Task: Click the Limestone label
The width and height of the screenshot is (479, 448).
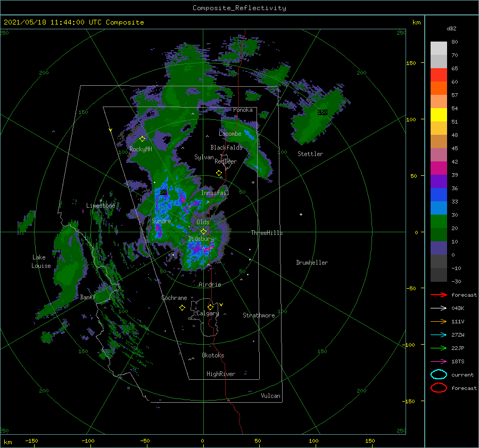Action: tap(101, 206)
